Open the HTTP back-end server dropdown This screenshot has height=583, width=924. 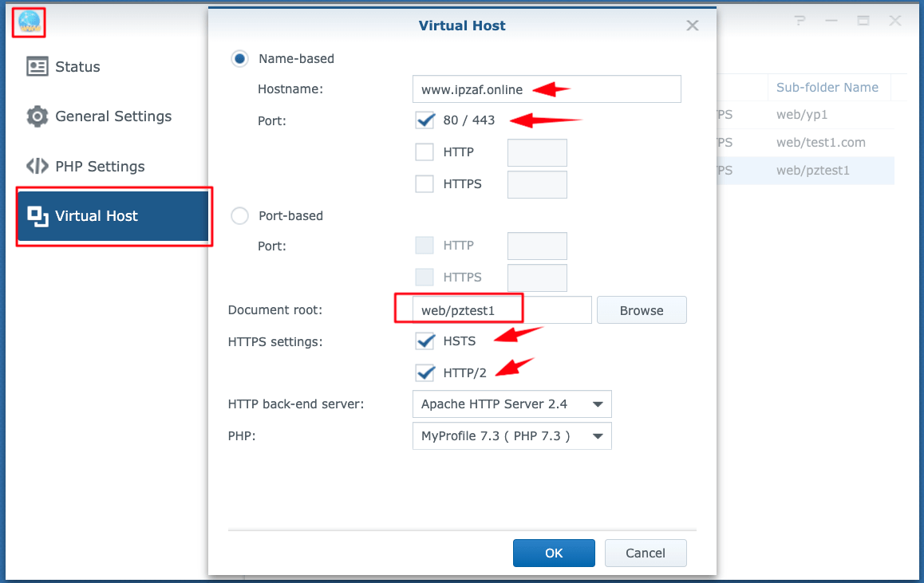(511, 404)
